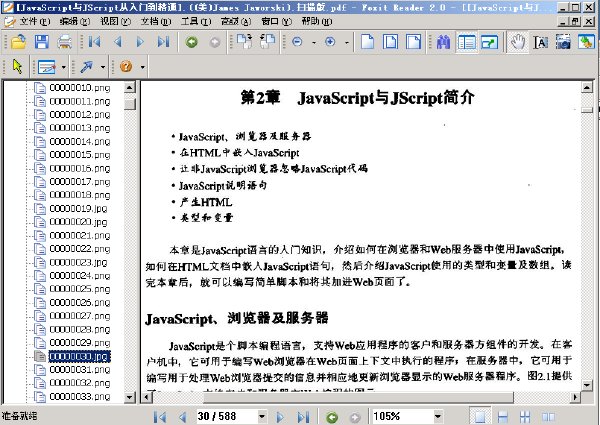Open dropdown next to arrow drawing tool
The width and height of the screenshot is (600, 425).
(103, 67)
